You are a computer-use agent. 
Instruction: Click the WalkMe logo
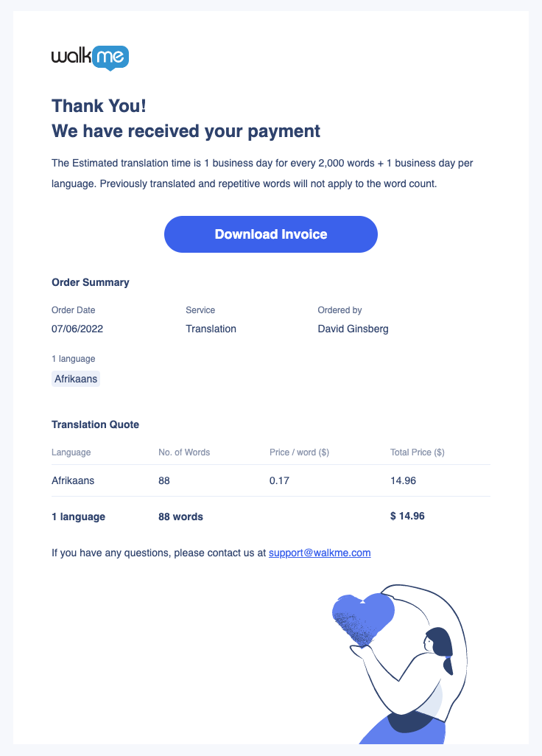click(90, 57)
